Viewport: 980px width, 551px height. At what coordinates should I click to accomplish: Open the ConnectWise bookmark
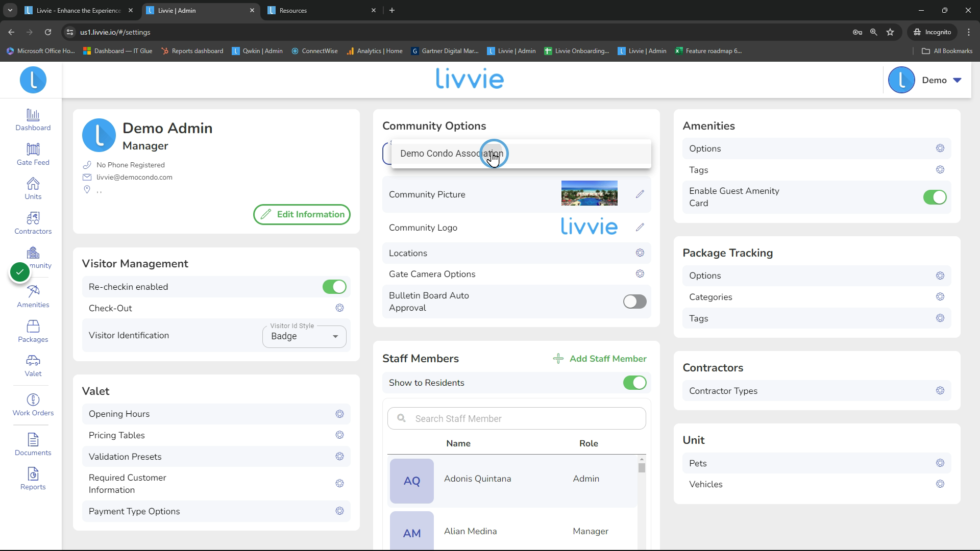[314, 51]
